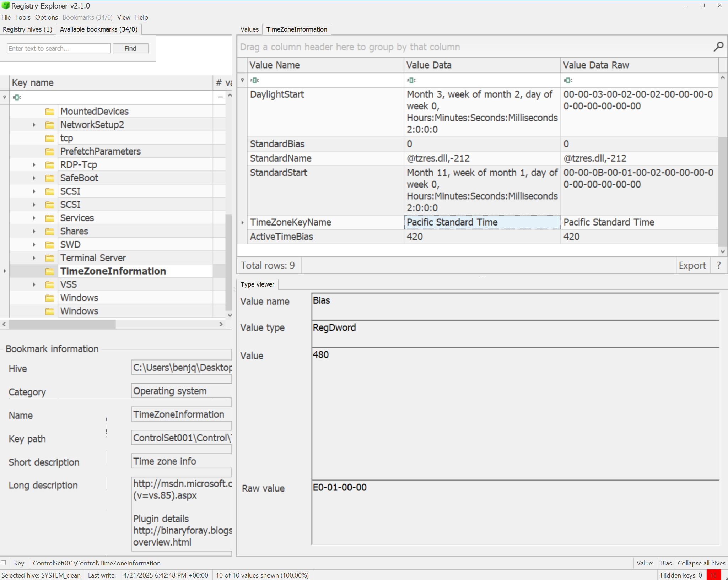Click the MountedDevices folder icon
Image resolution: width=728 pixels, height=580 pixels.
click(x=50, y=112)
